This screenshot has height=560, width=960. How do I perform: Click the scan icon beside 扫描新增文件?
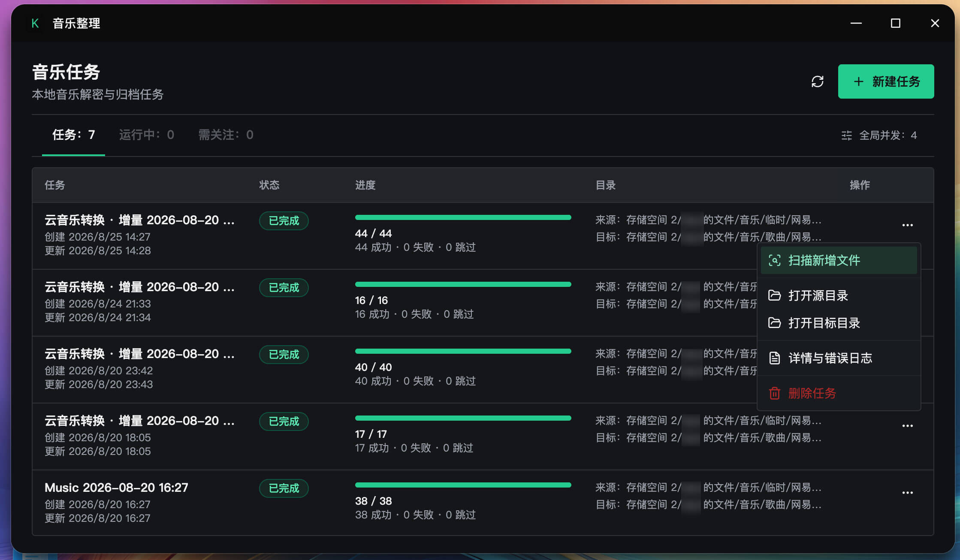pyautogui.click(x=774, y=260)
